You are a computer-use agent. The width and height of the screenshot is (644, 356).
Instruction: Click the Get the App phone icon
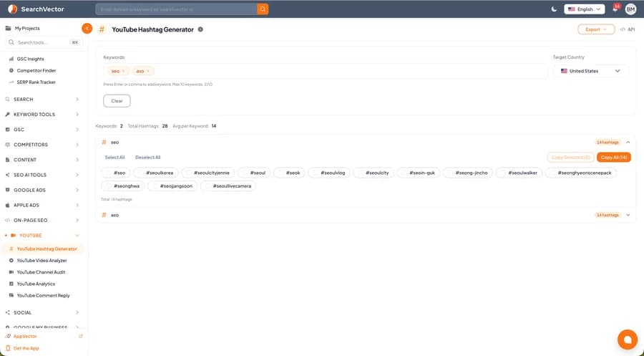pos(8,348)
